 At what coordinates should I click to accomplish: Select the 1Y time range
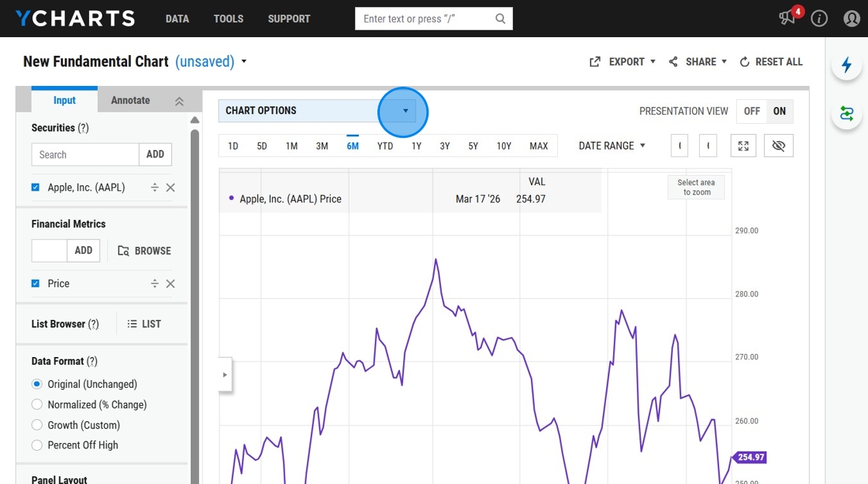[x=416, y=146]
